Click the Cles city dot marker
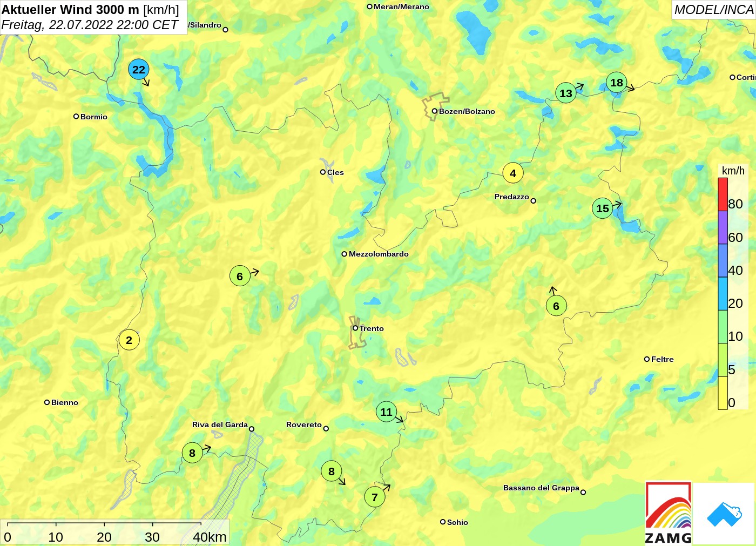This screenshot has height=546, width=756. point(323,172)
